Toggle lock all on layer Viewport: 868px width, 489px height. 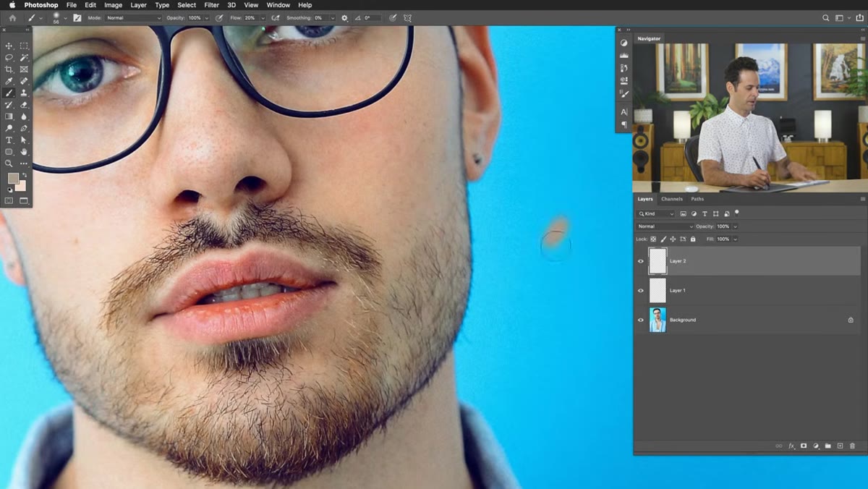(x=693, y=239)
